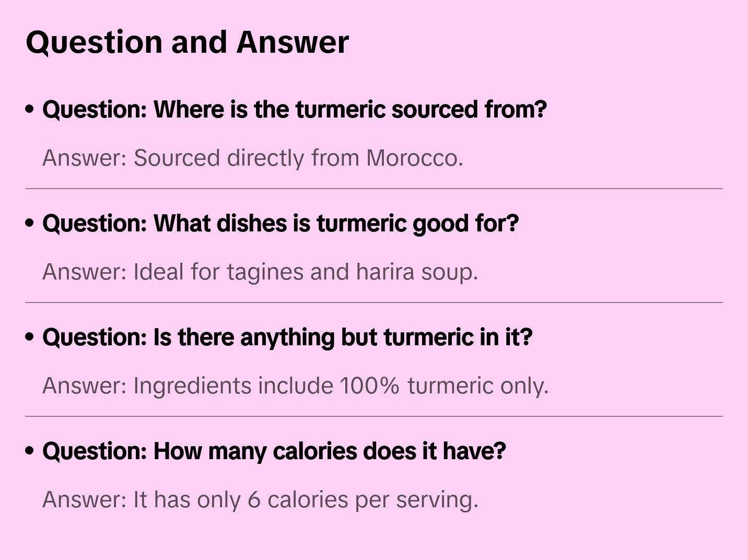Click the "It has only 6 calories" answer
The width and height of the screenshot is (748, 560).
260,500
